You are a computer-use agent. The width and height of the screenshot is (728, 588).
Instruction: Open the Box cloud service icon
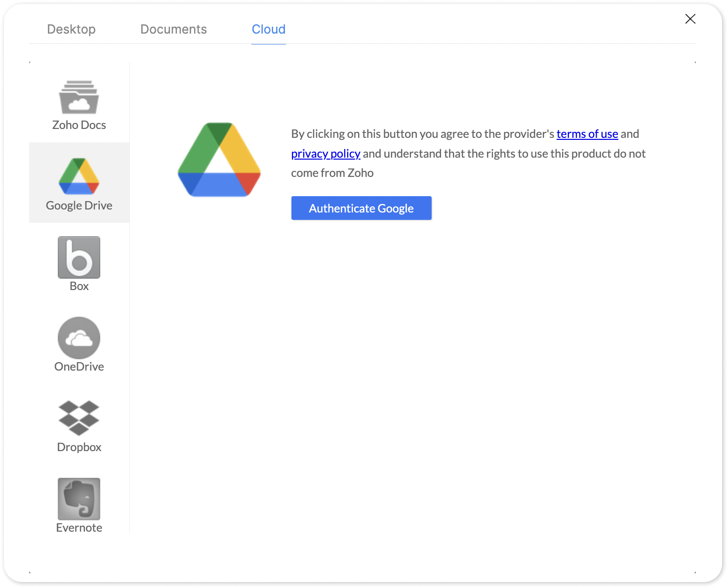(x=79, y=257)
